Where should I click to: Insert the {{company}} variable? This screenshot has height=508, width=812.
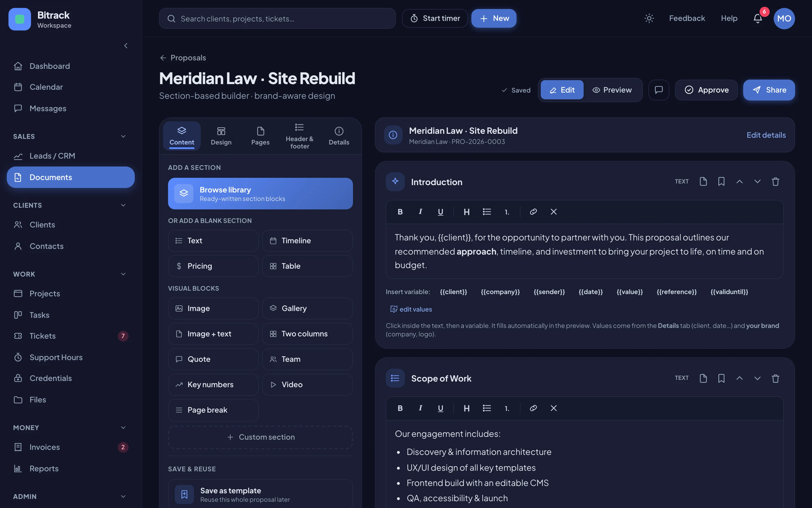(500, 292)
